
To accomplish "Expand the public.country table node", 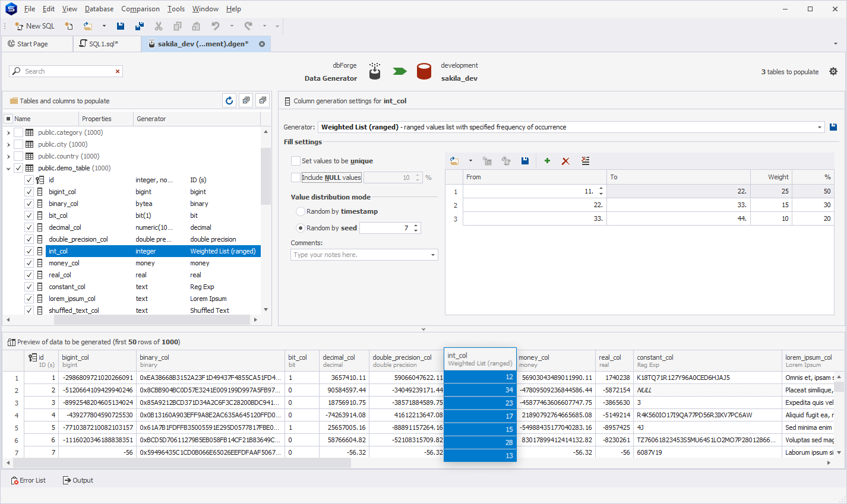I will click(x=8, y=156).
